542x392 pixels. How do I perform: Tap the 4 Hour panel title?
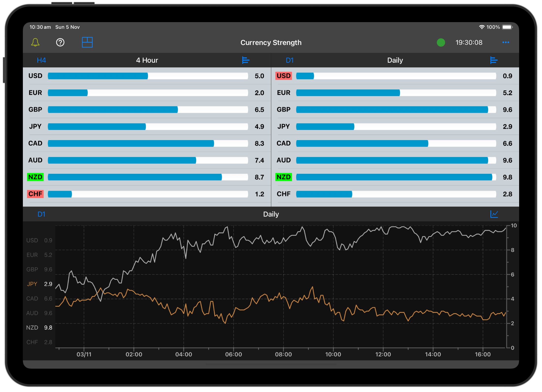click(x=147, y=60)
